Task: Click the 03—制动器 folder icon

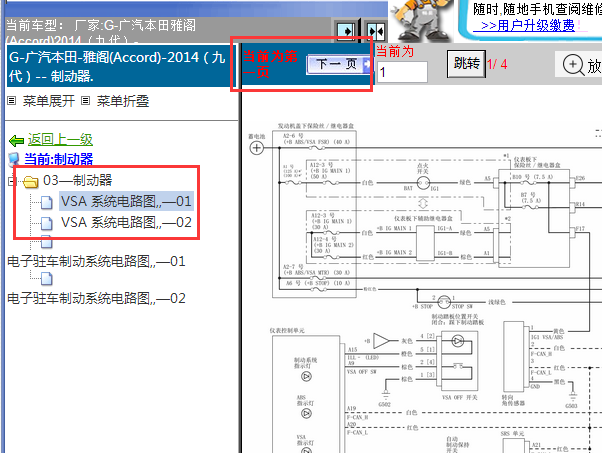Action: 31,182
